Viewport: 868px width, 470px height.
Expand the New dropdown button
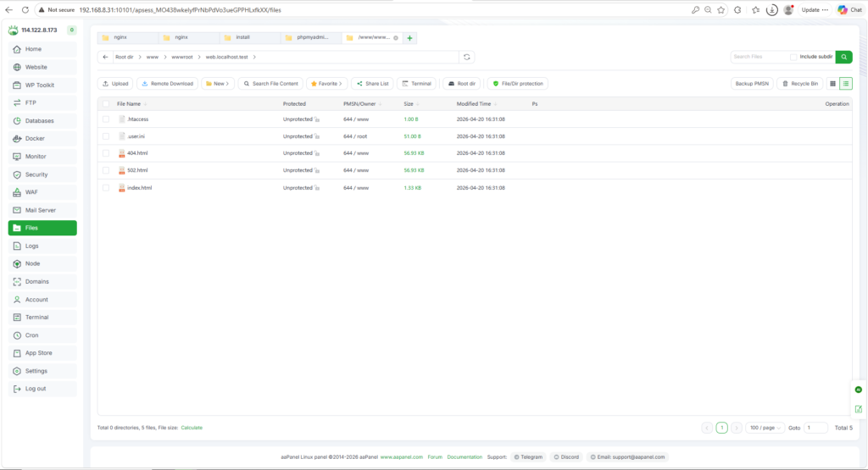pos(218,84)
